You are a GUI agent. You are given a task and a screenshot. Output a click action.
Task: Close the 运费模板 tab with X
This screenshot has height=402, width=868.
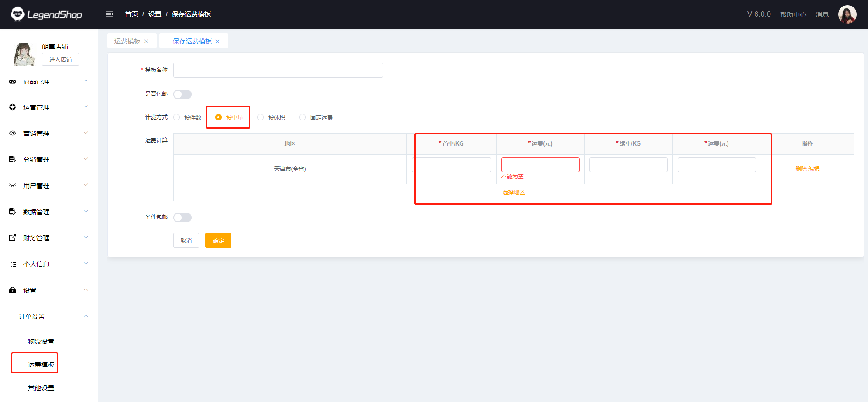click(x=146, y=42)
